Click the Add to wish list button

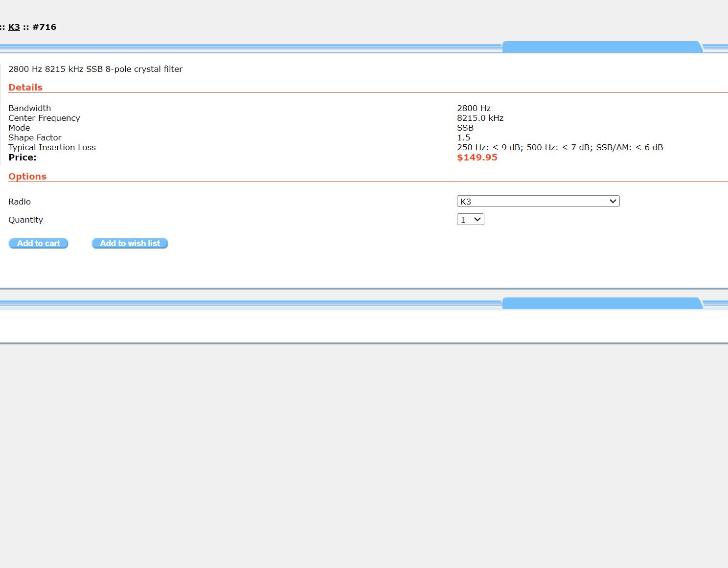[130, 243]
